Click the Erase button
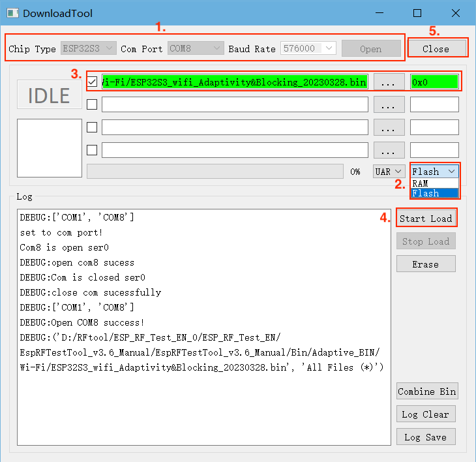Screen dimensions: 476x462 426,264
